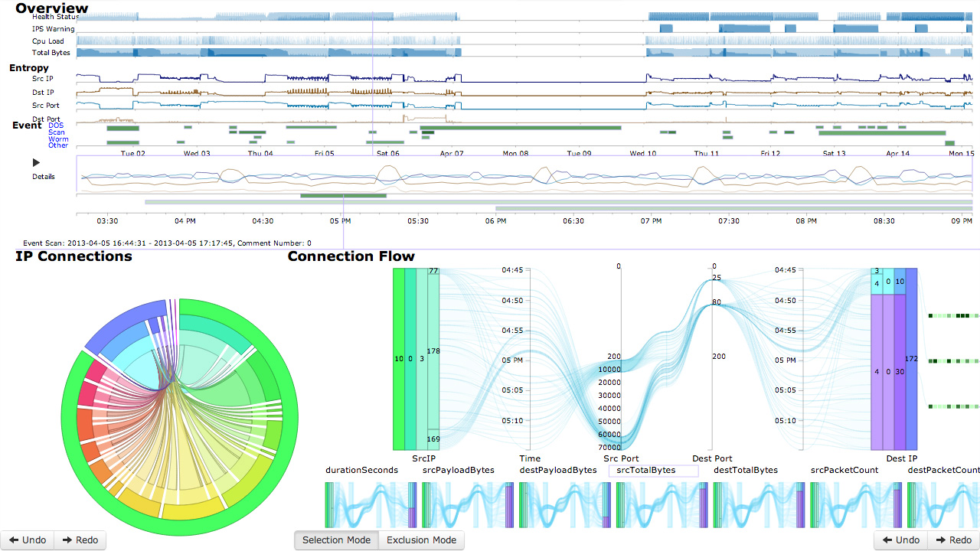Redo the last Connection Flow action
The image size is (980, 551).
pyautogui.click(x=954, y=540)
